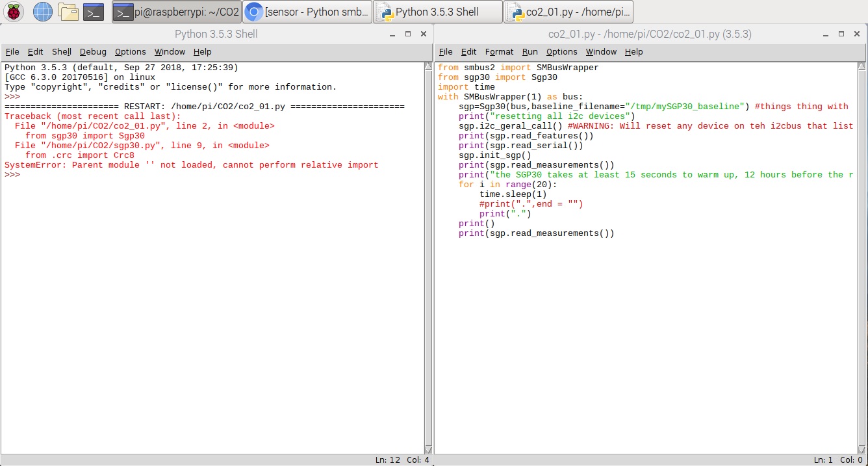
Task: Close the Python 3.5.3 Shell window
Action: (x=424, y=34)
